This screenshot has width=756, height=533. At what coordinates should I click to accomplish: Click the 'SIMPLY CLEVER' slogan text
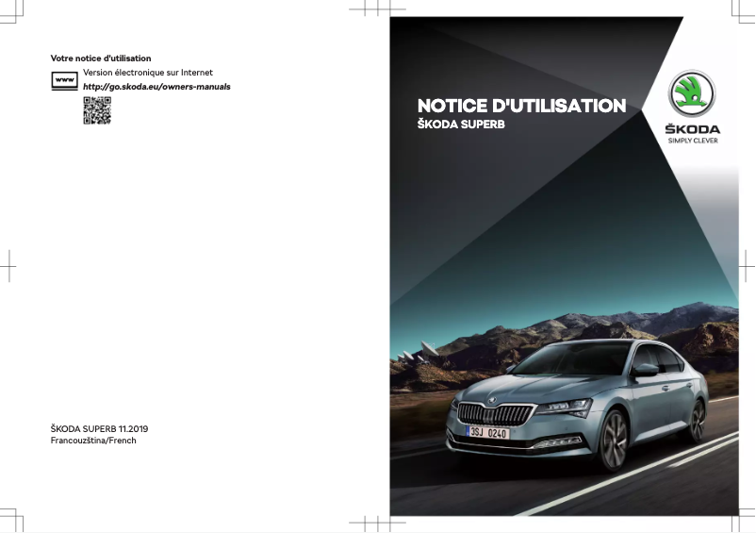[x=693, y=141]
